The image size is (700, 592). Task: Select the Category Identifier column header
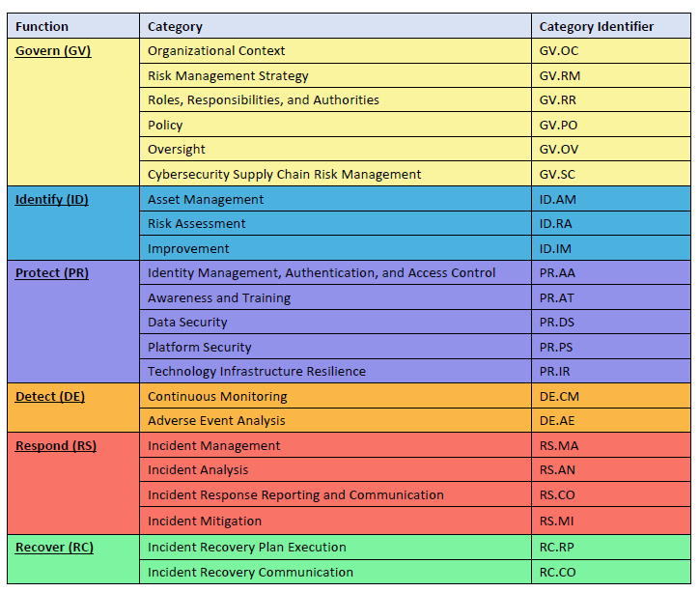point(596,27)
